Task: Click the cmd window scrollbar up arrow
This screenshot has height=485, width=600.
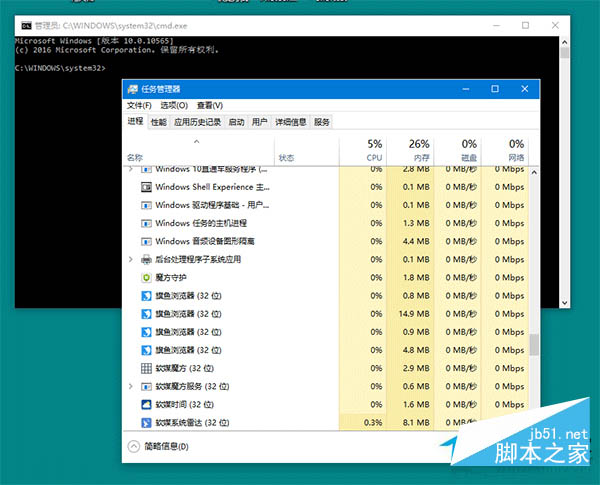Action: [564, 42]
